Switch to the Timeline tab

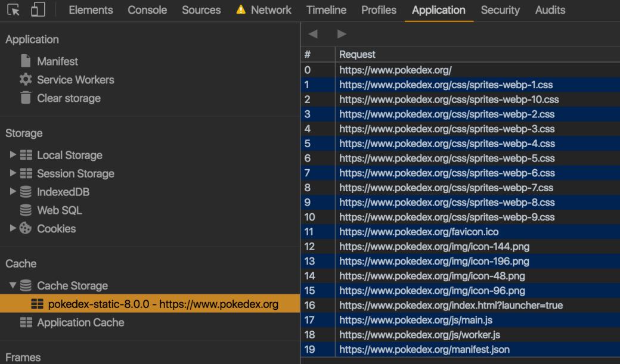326,10
